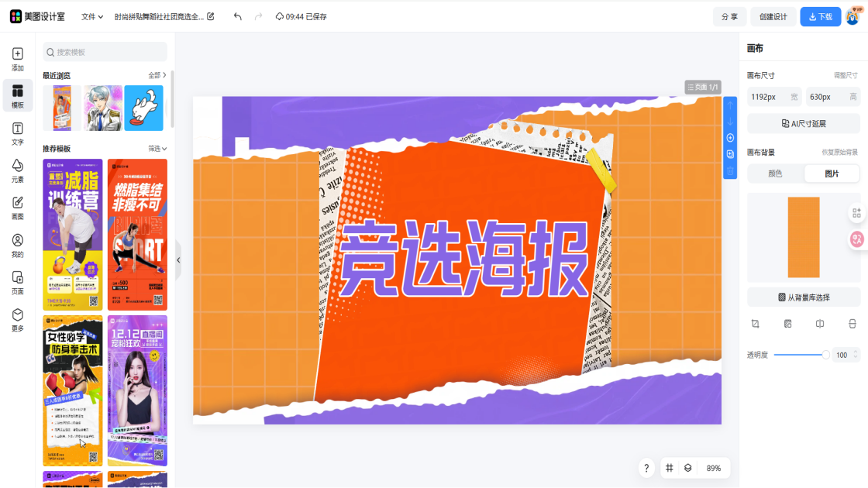The height and width of the screenshot is (488, 868).
Task: Click the add page plus icon beside canvas
Action: (x=729, y=138)
